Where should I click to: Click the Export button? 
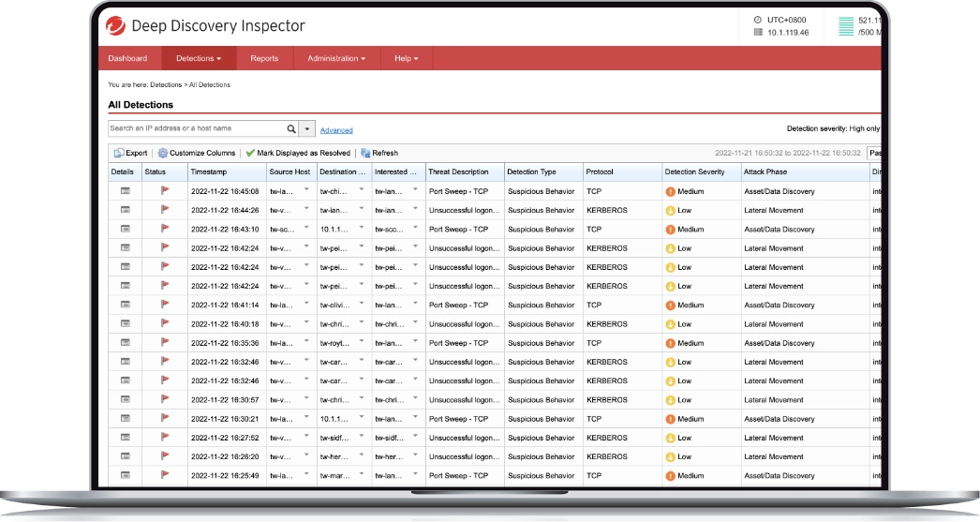pos(130,153)
